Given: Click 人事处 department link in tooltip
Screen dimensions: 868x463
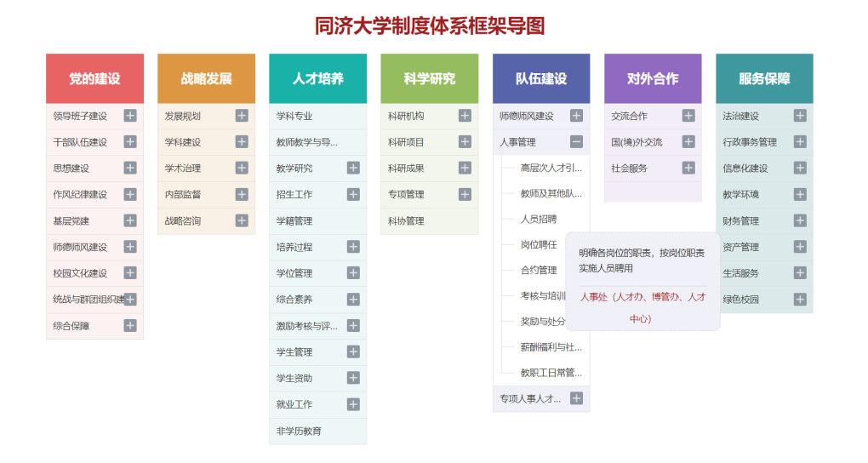Looking at the screenshot, I should [x=642, y=308].
